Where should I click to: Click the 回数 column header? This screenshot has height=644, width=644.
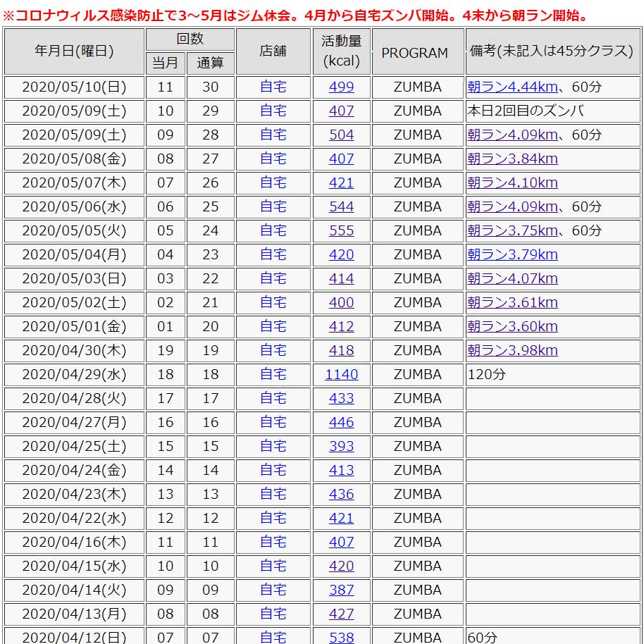(190, 39)
